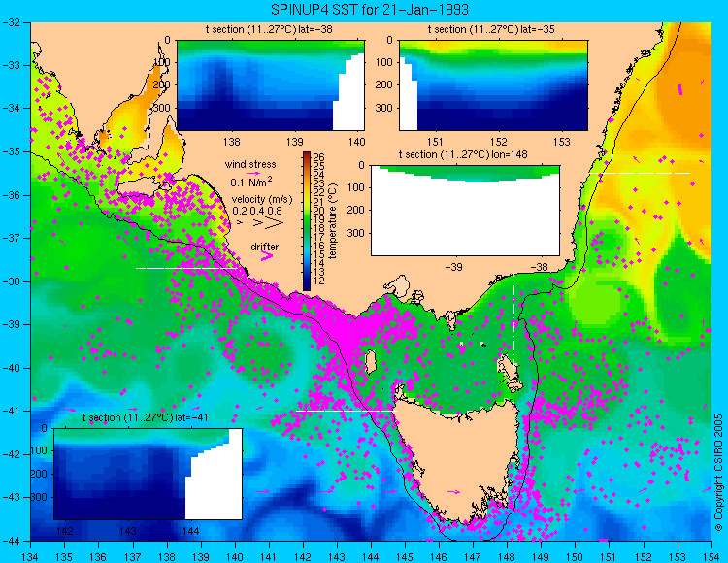Click King Island northwest of Tasmania
Viewport: 728px width, 563px height.
pyautogui.click(x=371, y=362)
